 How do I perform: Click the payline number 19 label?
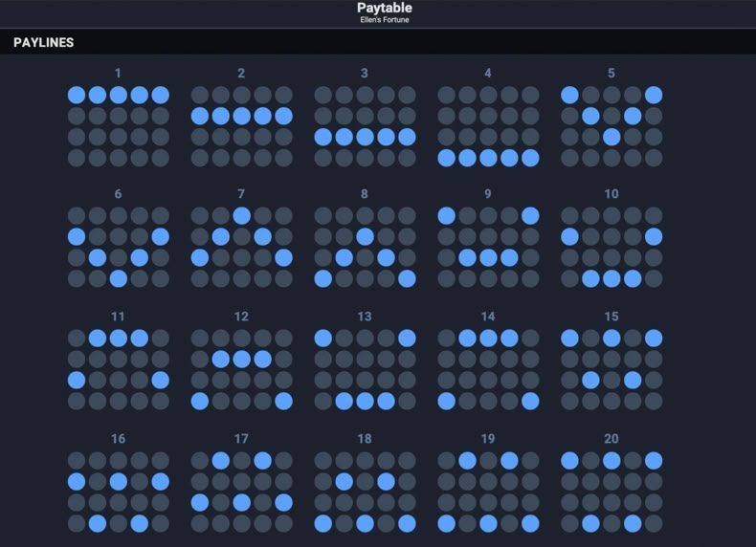pyautogui.click(x=488, y=439)
